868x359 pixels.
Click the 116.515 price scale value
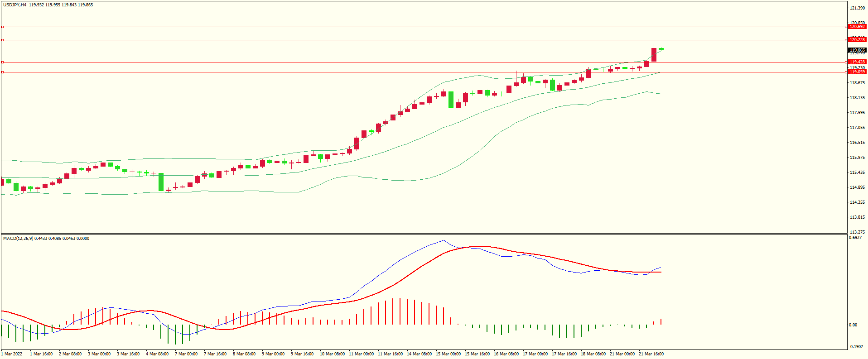click(857, 143)
